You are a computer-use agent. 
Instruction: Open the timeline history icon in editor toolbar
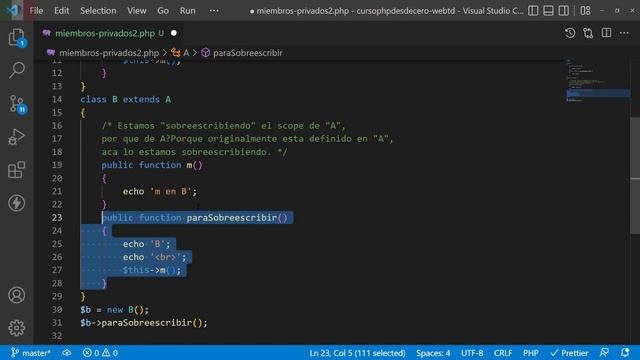point(570,33)
